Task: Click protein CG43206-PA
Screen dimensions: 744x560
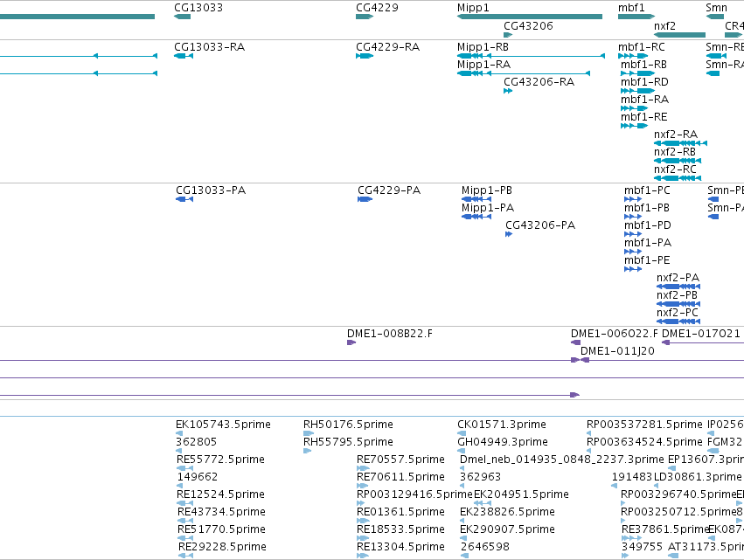Action: pos(540,225)
